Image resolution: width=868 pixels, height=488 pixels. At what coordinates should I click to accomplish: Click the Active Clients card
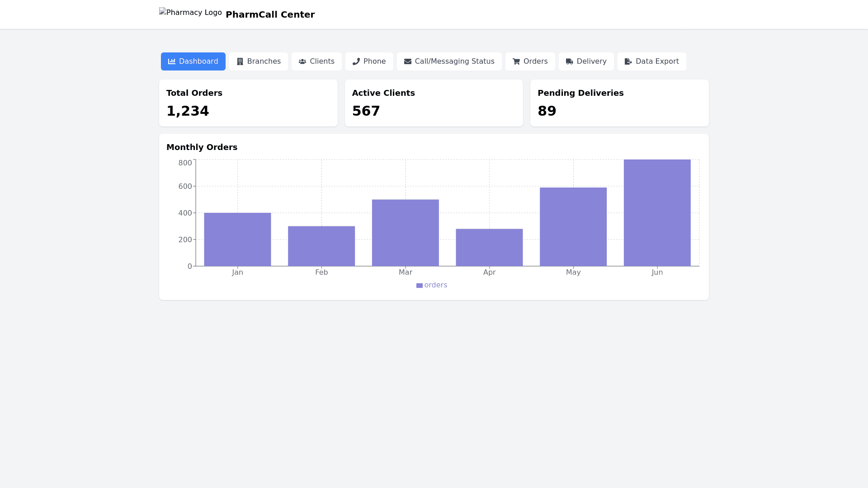434,103
